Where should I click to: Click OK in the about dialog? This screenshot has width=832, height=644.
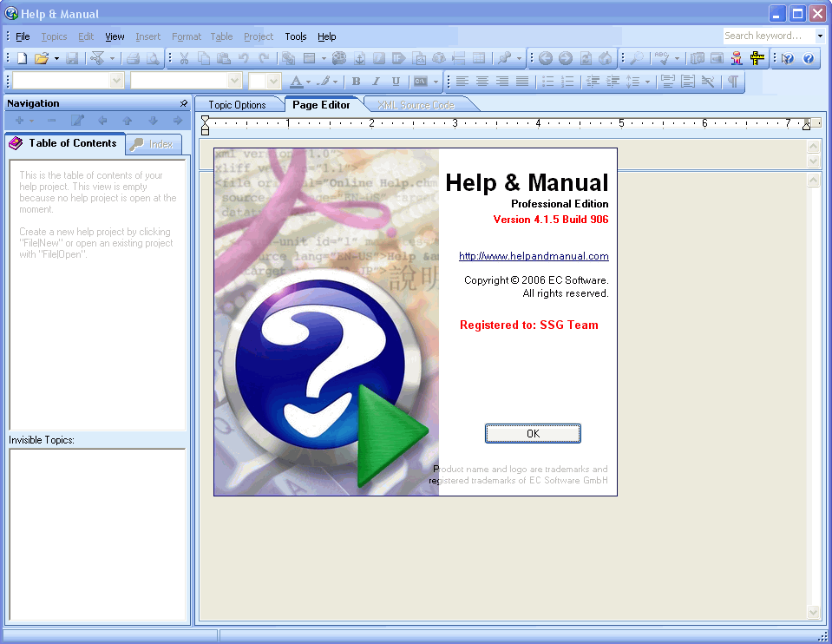pos(533,434)
